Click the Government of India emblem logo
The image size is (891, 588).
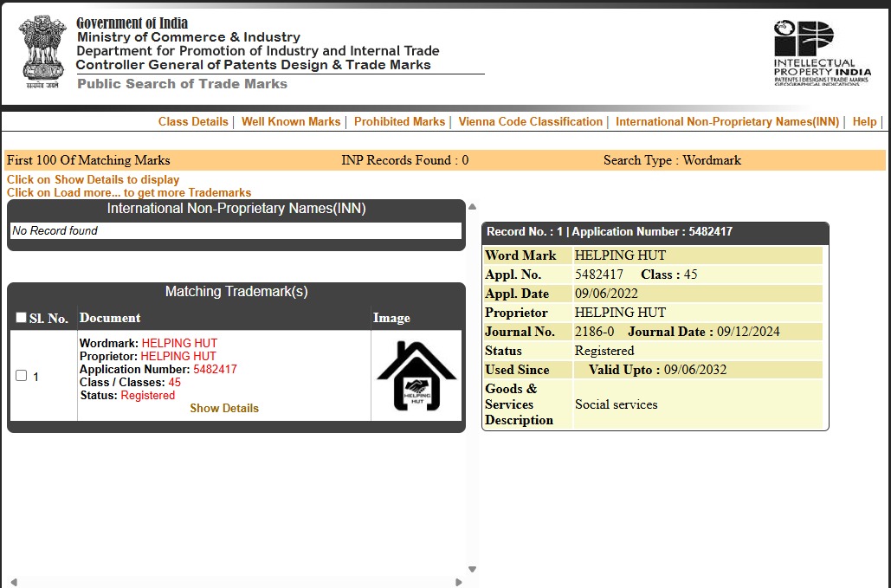[x=42, y=52]
